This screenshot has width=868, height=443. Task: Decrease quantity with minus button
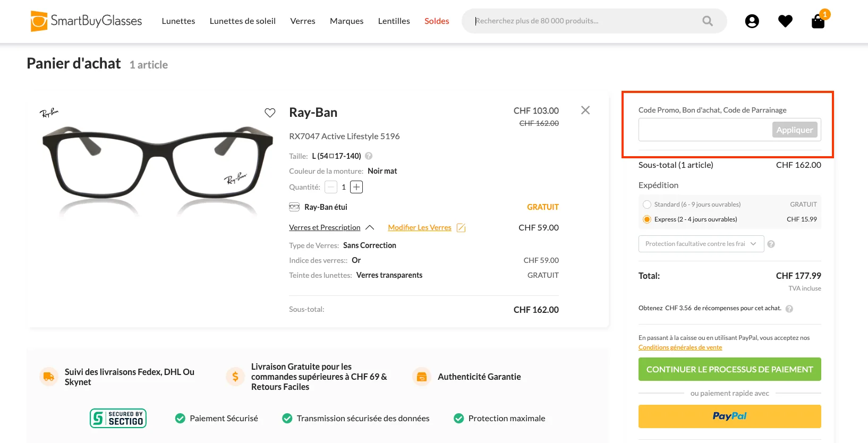(331, 187)
